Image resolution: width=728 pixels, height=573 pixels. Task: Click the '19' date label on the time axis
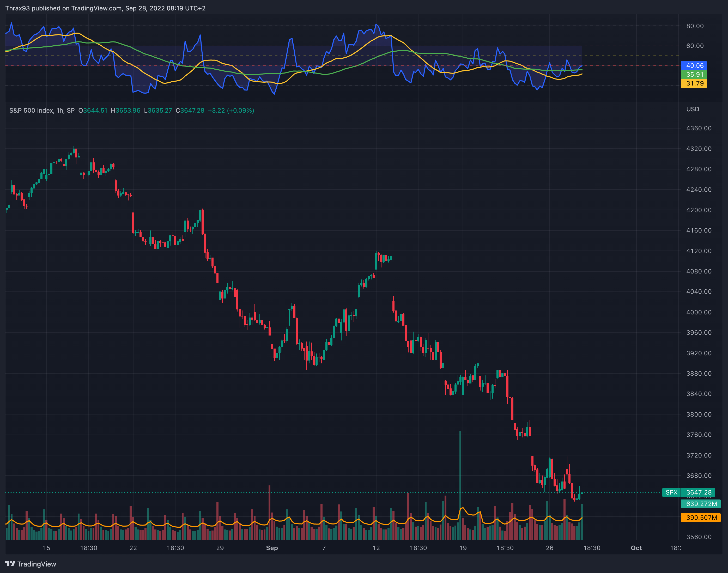click(463, 548)
